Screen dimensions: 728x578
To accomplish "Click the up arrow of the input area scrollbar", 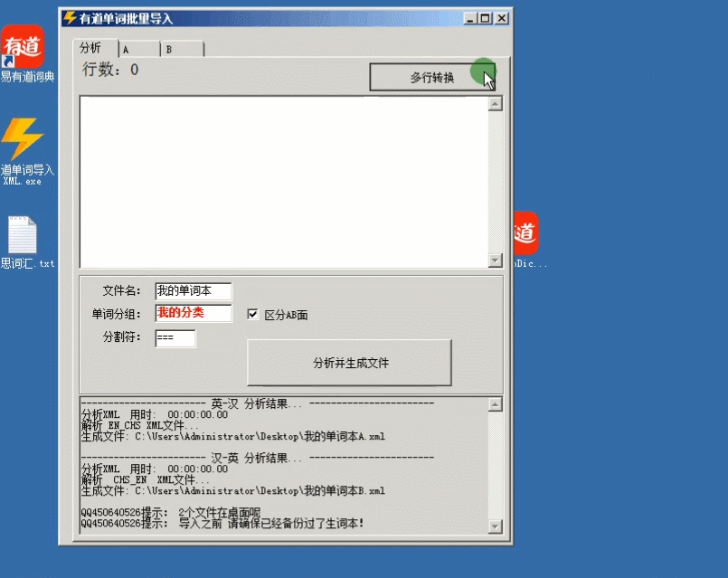I will tap(496, 103).
